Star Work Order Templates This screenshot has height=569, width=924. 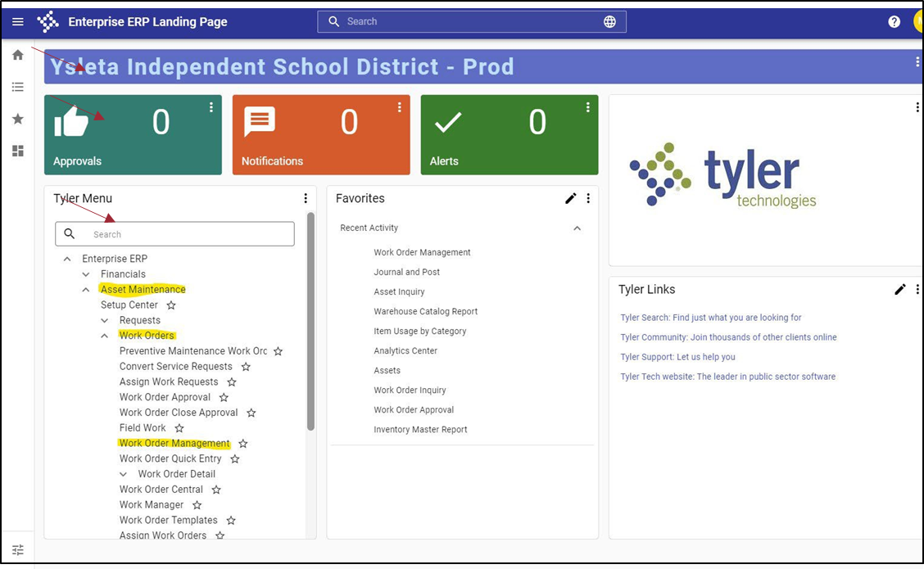pyautogui.click(x=231, y=520)
